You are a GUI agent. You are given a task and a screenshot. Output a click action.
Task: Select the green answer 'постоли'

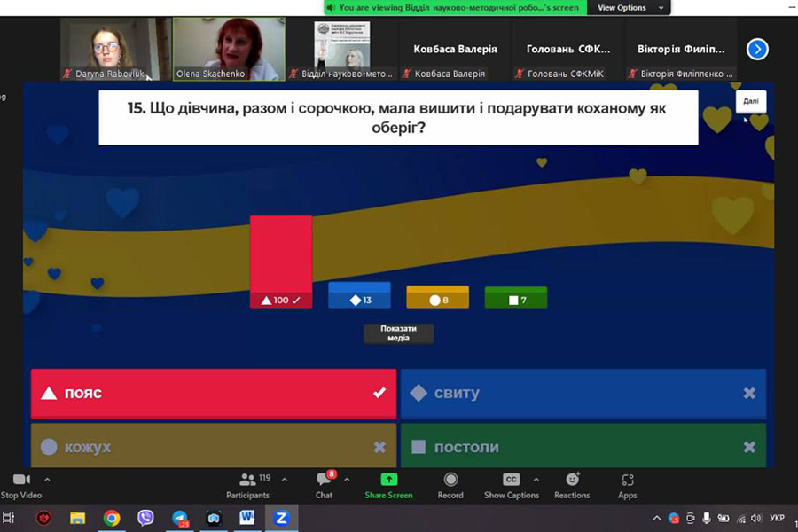(x=583, y=446)
